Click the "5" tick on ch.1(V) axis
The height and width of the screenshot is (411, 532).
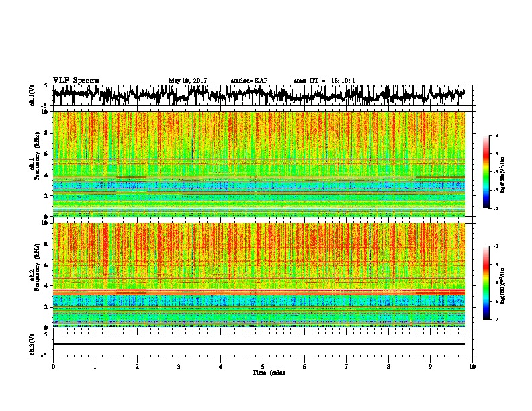coord(46,85)
